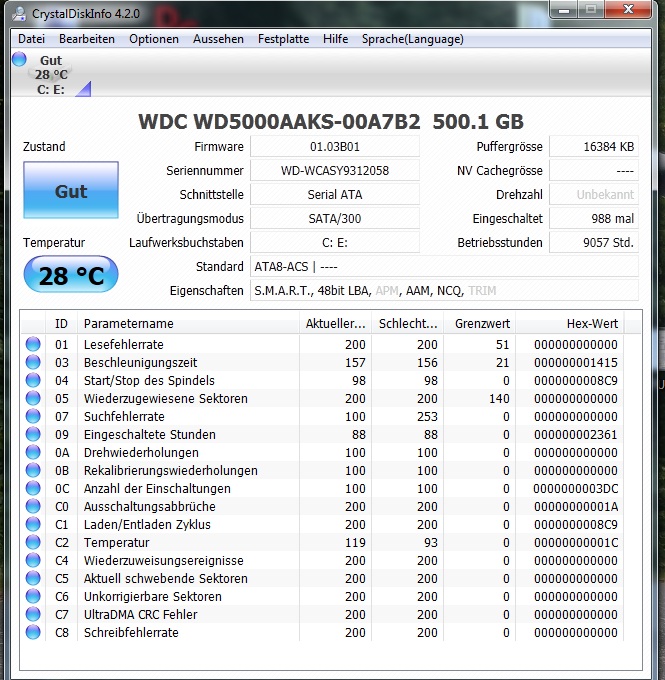665x680 pixels.
Task: Click hex value 000000002361
Action: [576, 435]
